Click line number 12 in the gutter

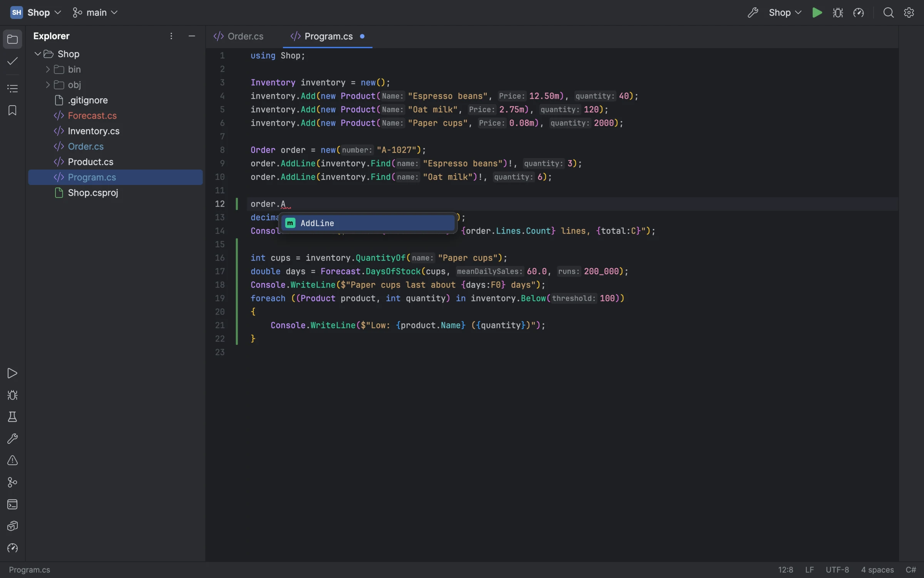(x=219, y=204)
